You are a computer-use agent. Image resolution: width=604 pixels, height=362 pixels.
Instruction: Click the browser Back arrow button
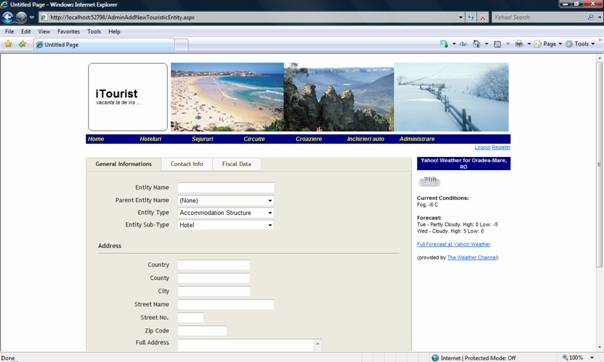8,17
